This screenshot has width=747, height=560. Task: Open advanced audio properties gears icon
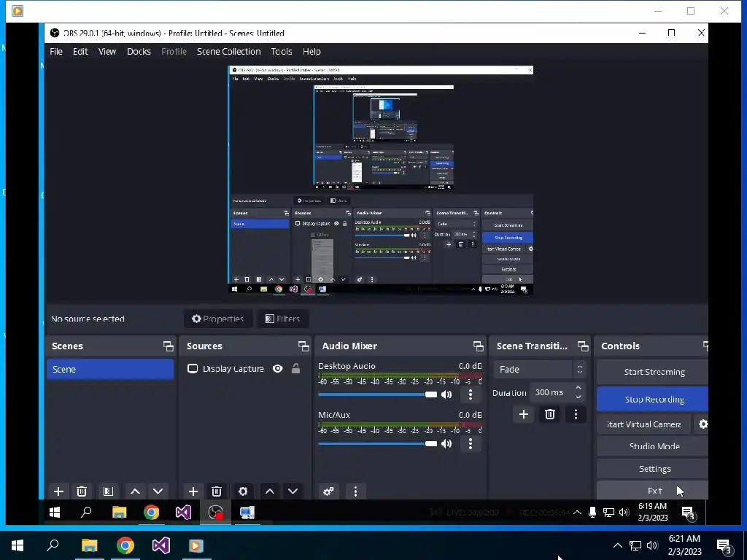coord(329,491)
